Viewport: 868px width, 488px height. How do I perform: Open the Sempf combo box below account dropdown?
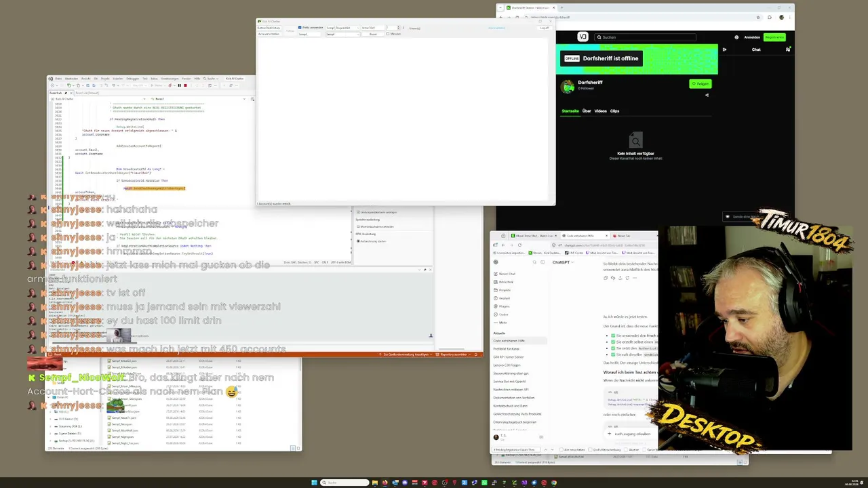pos(342,34)
